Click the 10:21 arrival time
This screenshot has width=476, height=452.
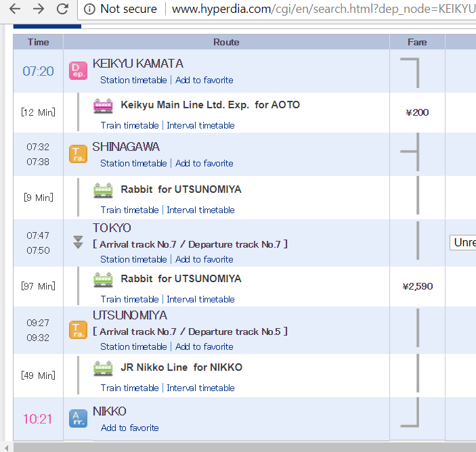click(x=38, y=419)
